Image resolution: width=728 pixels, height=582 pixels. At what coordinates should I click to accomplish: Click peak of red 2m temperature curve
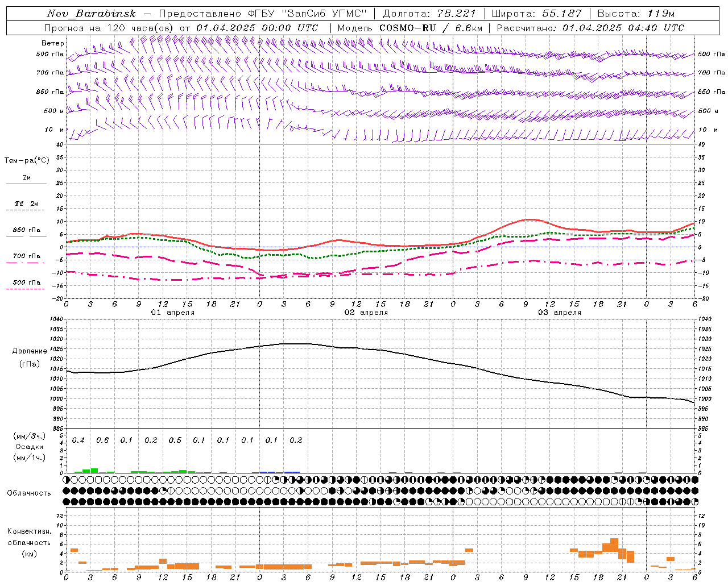(530, 219)
